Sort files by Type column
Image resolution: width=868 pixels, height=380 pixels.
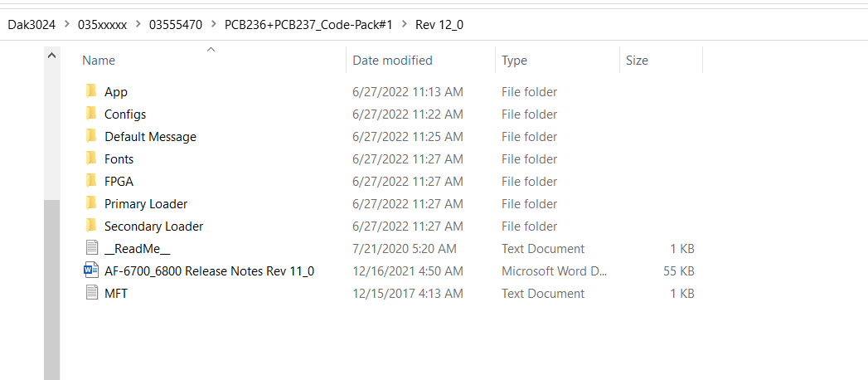click(514, 61)
